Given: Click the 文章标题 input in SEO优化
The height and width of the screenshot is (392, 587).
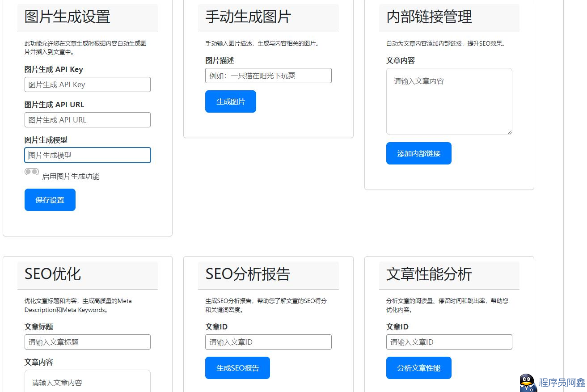Looking at the screenshot, I should click(88, 342).
